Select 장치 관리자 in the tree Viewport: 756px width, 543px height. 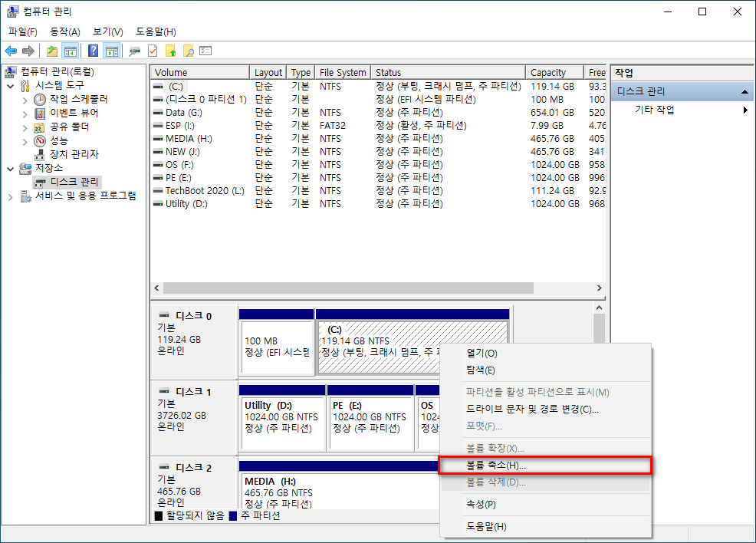[74, 154]
